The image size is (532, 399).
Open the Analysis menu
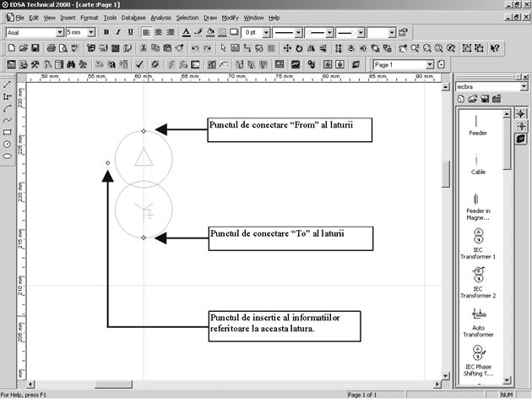160,17
